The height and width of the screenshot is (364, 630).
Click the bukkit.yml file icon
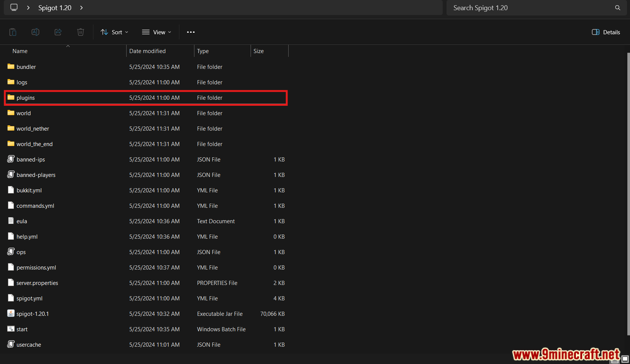point(11,190)
